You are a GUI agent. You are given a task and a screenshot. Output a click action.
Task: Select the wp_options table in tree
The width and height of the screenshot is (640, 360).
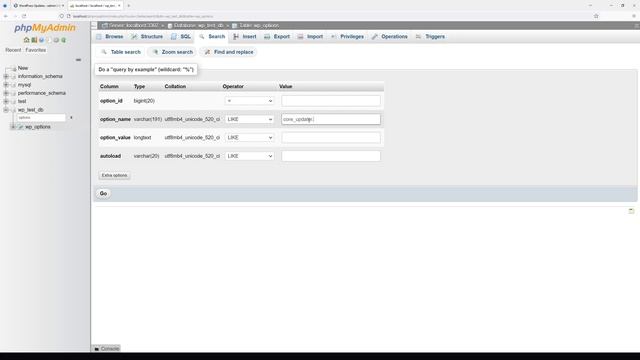[x=38, y=127]
